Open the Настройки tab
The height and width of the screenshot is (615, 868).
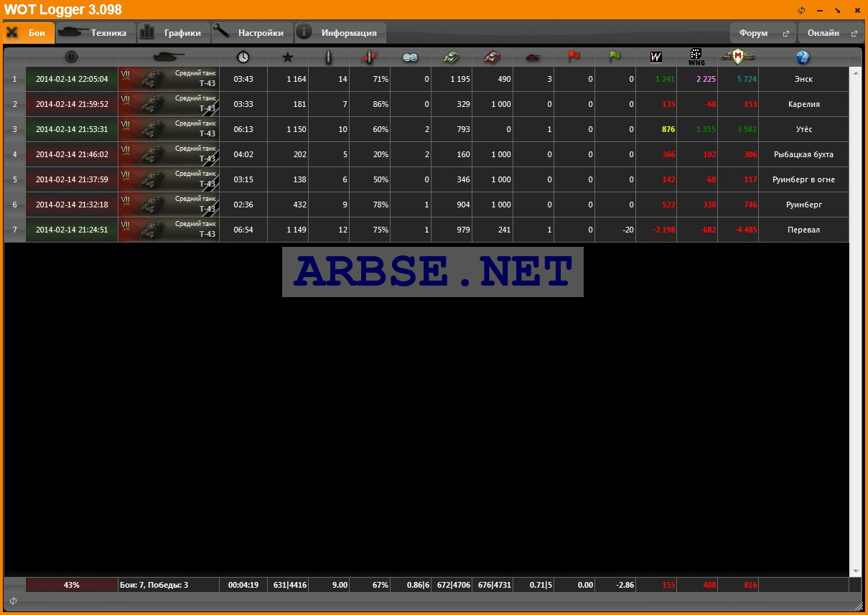coord(252,33)
